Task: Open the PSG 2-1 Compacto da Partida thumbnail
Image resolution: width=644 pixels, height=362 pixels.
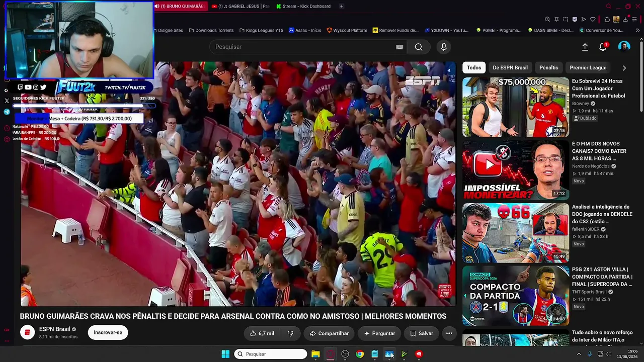Action: point(516,296)
